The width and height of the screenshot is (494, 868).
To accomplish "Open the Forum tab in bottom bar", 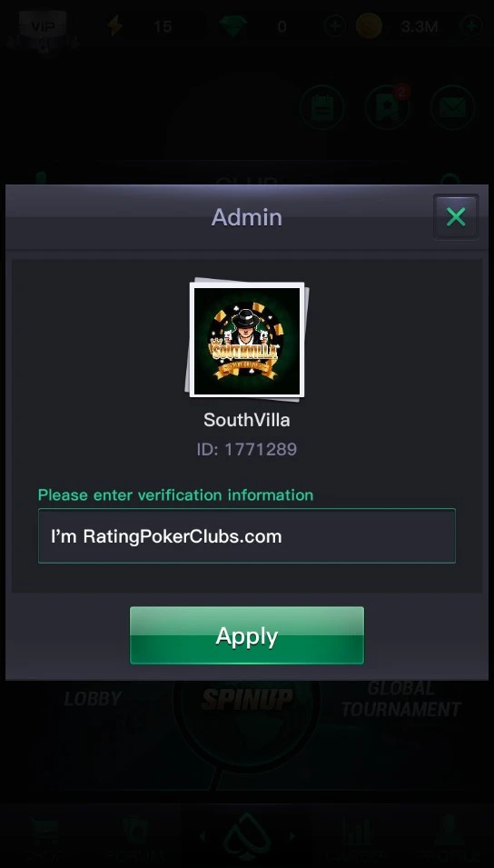I will point(135,837).
